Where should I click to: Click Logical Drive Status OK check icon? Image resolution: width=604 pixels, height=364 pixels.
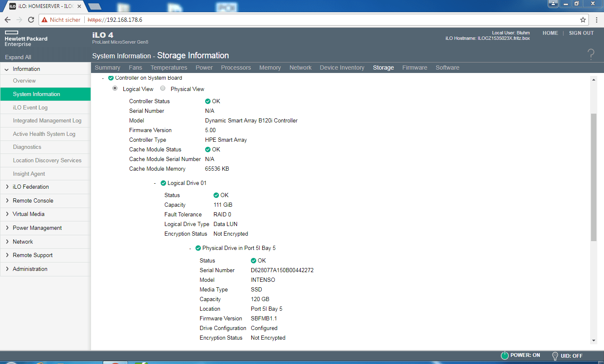tap(216, 195)
